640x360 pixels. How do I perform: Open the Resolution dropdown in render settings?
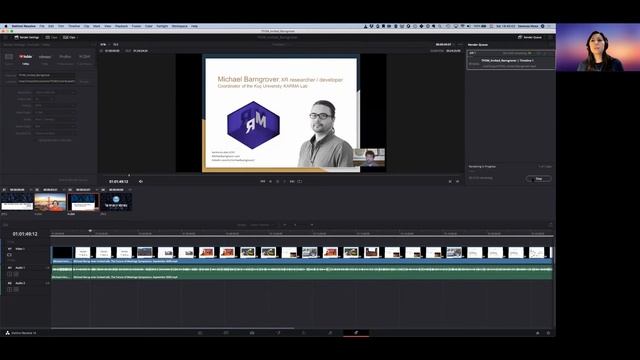click(x=55, y=92)
